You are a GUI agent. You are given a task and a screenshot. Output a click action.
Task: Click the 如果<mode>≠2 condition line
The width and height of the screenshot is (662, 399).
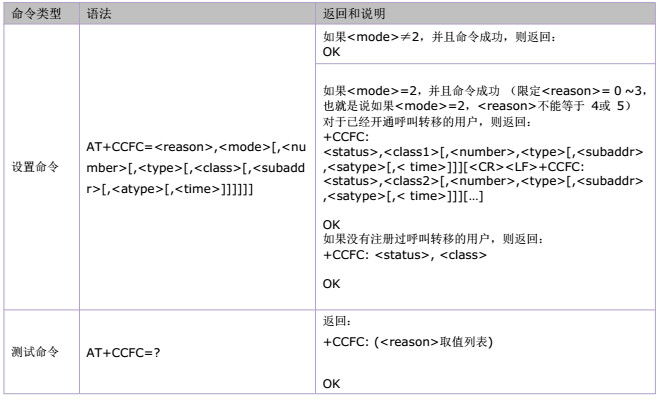440,37
